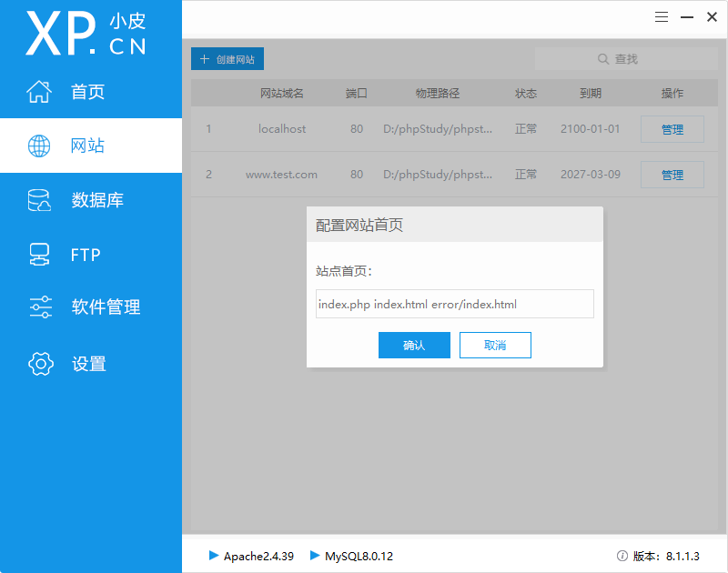Click the Apache2.4.39 status text
This screenshot has width=728, height=573.
[258, 556]
